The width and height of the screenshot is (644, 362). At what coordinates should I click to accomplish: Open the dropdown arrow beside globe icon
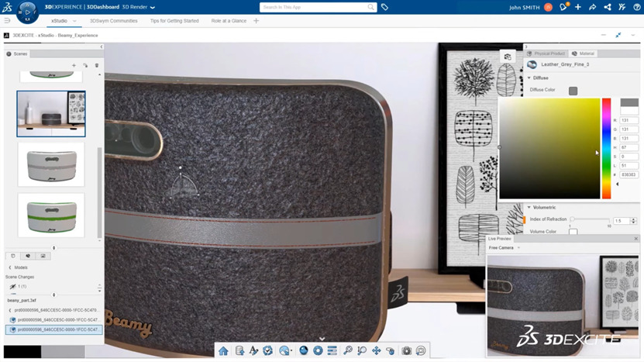291,351
